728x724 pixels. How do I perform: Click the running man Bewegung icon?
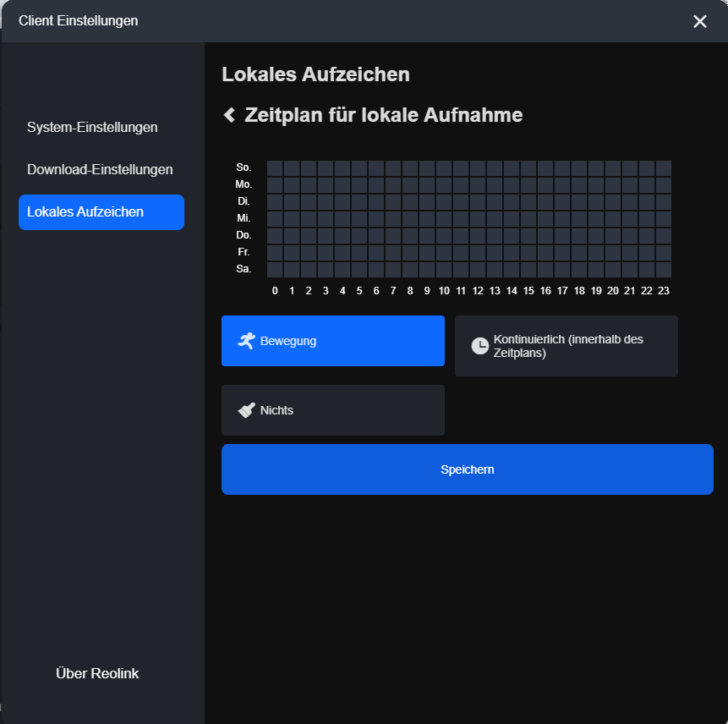pos(247,341)
